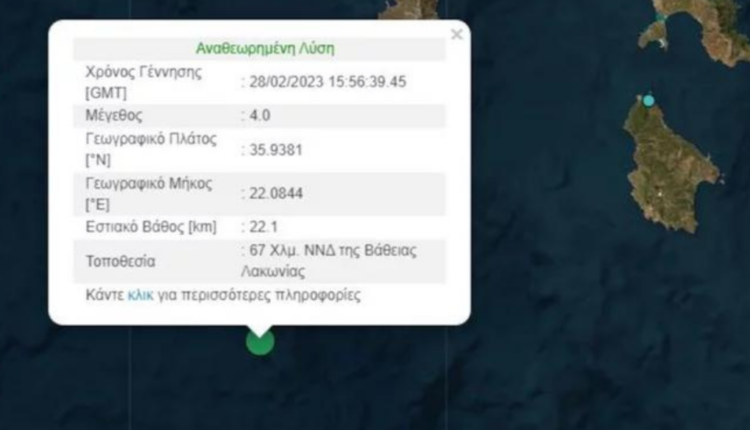This screenshot has height=430, width=750.
Task: Click the 'Γεωγραφικό Μήκος' label
Action: point(149,184)
